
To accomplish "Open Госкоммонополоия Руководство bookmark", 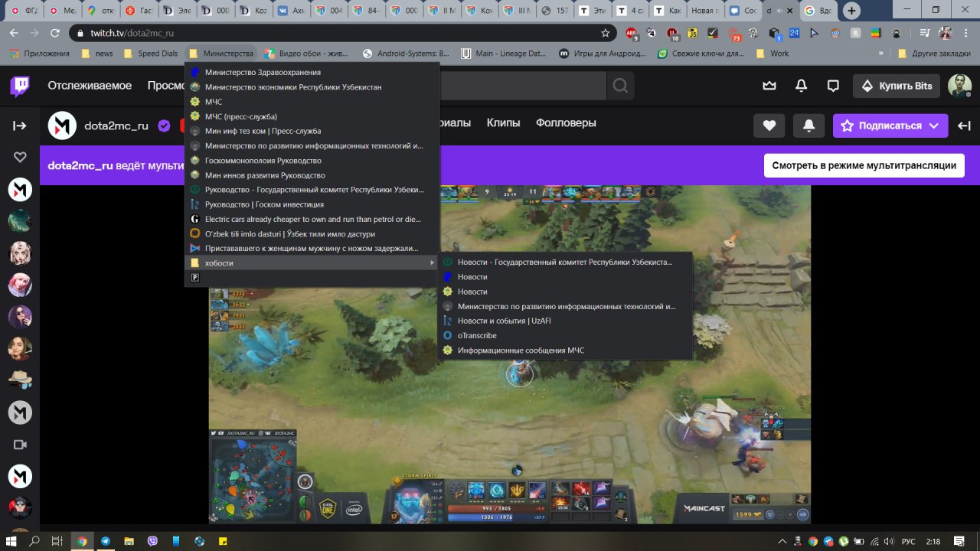I will point(312,161).
